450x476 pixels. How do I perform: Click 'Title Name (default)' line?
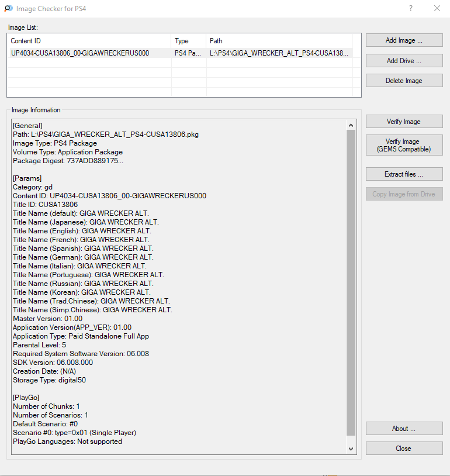pos(81,213)
